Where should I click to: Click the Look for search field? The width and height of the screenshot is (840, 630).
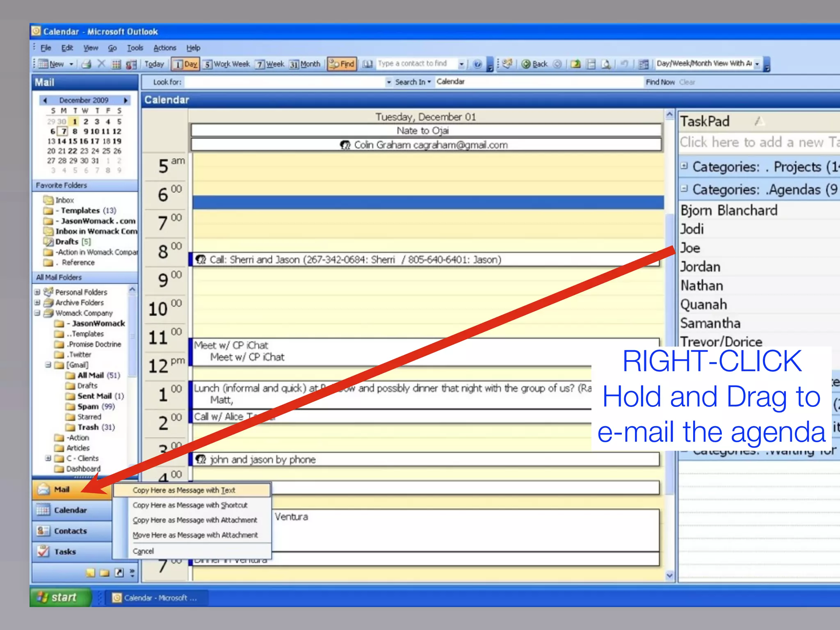click(x=285, y=82)
